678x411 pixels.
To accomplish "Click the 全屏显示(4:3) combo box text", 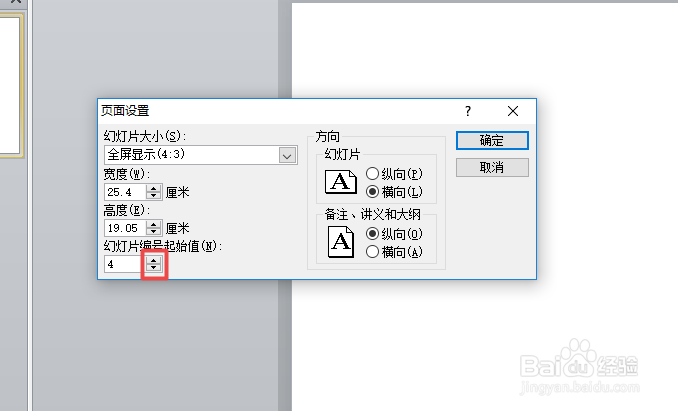I will pos(146,154).
